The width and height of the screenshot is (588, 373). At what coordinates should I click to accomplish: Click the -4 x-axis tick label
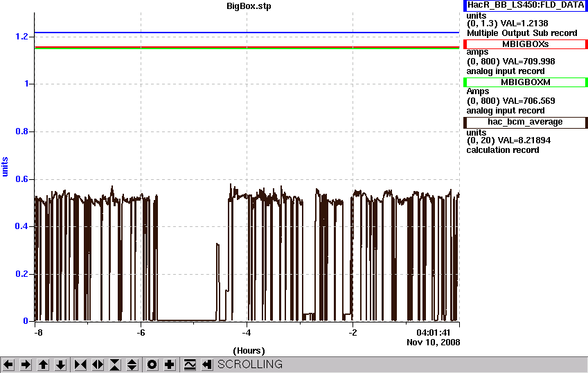tap(246, 333)
